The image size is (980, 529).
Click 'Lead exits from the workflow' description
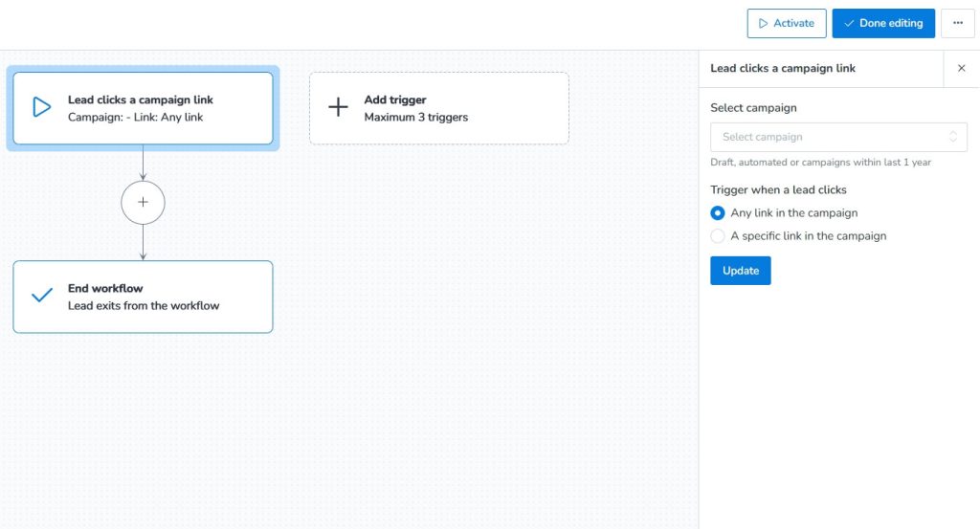(144, 306)
